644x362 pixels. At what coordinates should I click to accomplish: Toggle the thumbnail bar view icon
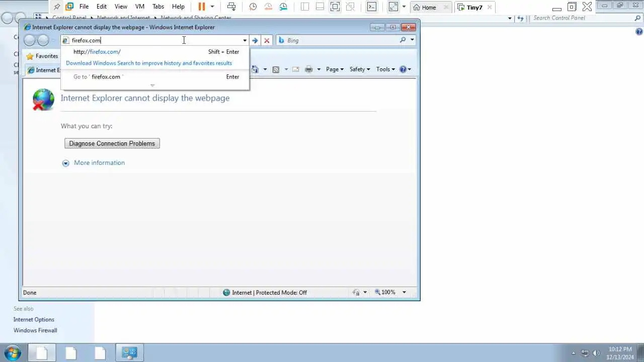point(320,7)
